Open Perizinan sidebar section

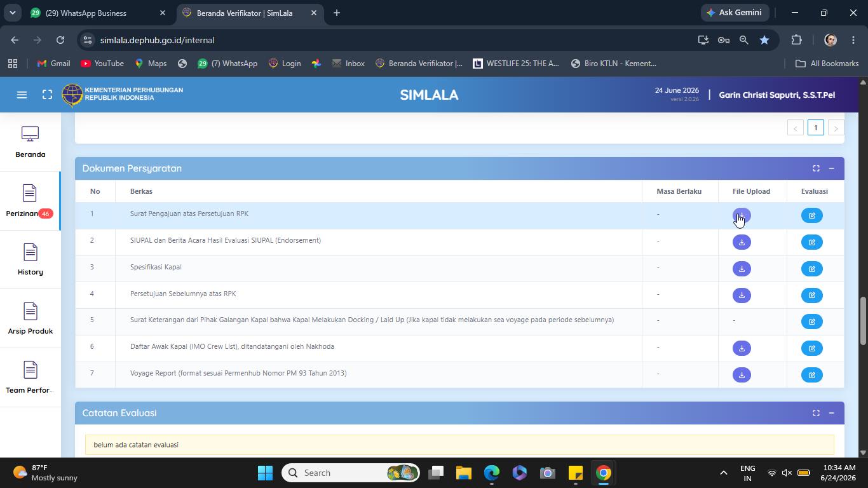point(30,201)
